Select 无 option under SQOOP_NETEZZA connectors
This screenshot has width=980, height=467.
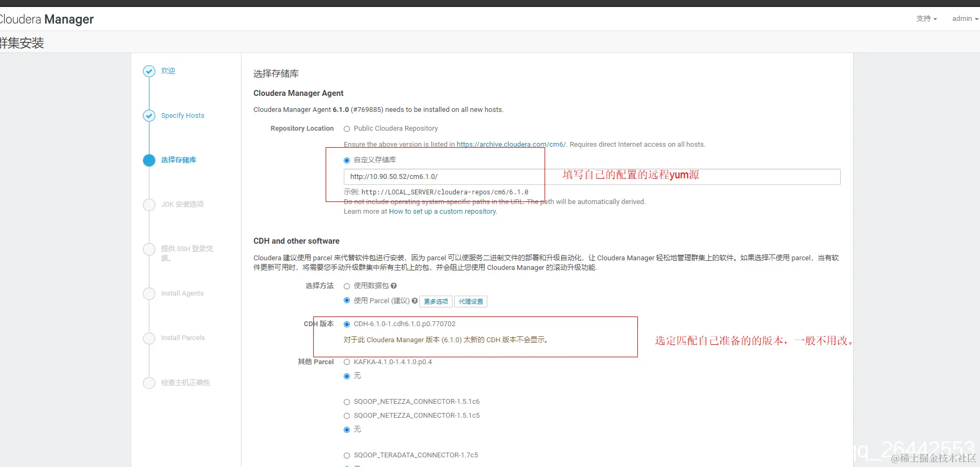346,430
